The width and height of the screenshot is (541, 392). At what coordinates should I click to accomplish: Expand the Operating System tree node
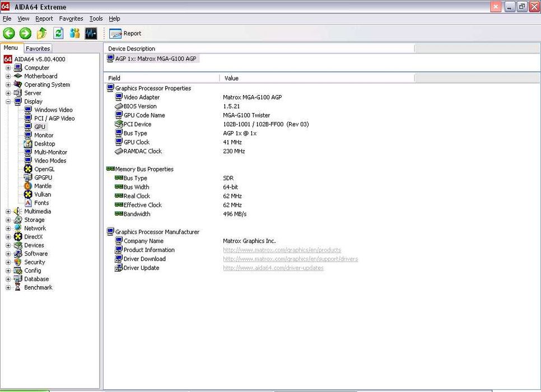pos(8,85)
